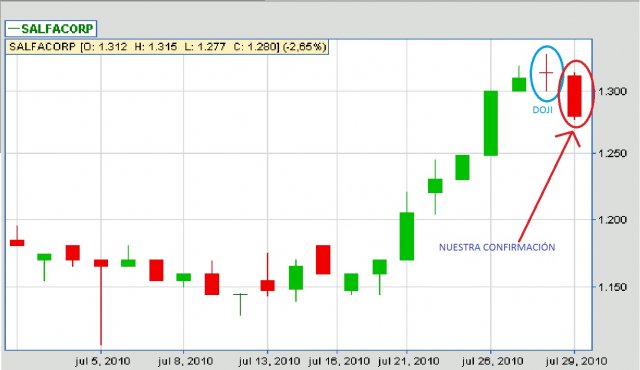Click the jul 13, 2010 date label
Viewport: 640px width, 370px height.
coord(269,361)
